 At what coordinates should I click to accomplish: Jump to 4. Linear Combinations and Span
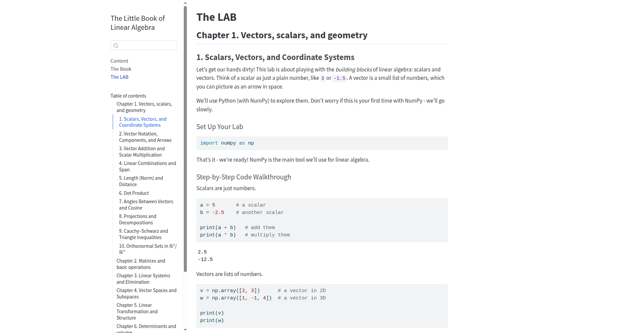148,166
